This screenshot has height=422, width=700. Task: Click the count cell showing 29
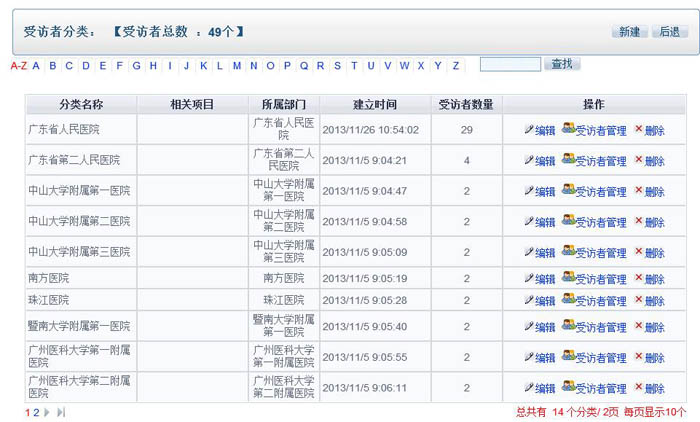click(x=467, y=130)
